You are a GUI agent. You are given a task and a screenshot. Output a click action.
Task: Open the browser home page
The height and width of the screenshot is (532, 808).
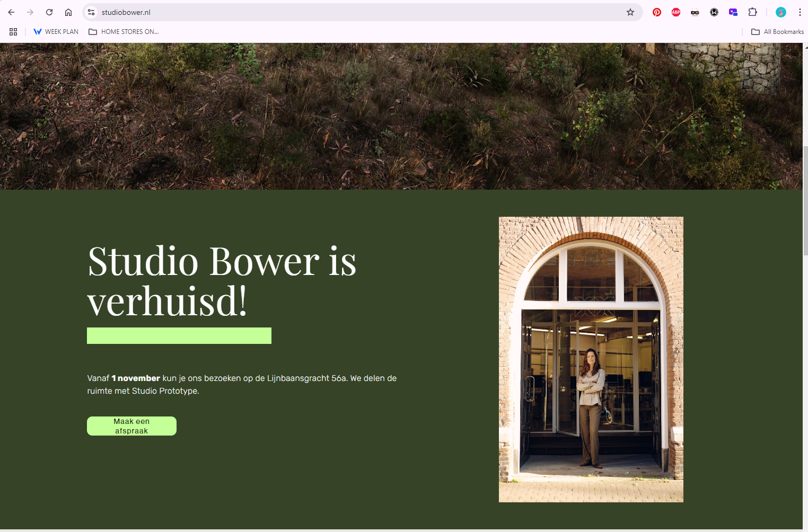(x=68, y=12)
